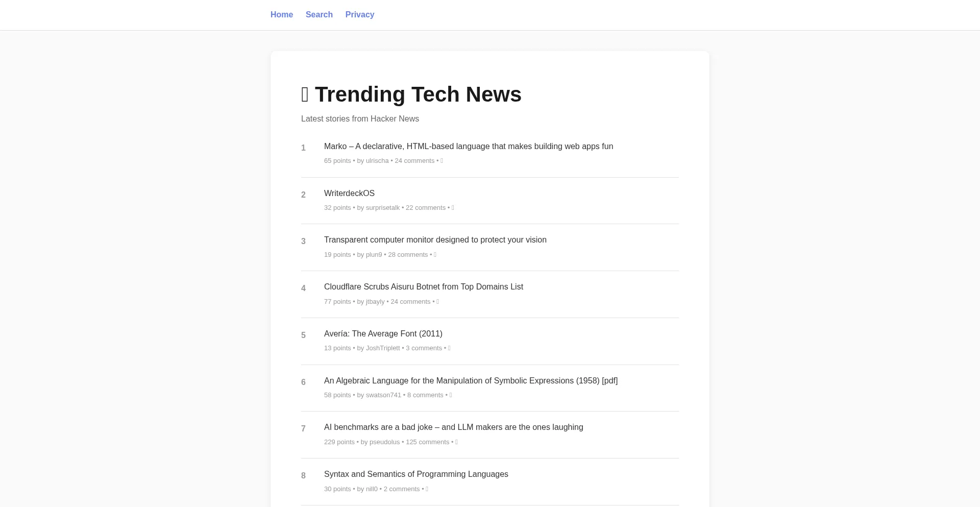The image size is (980, 507).
Task: Click the small icon after WriterdeckOS comments
Action: [453, 208]
